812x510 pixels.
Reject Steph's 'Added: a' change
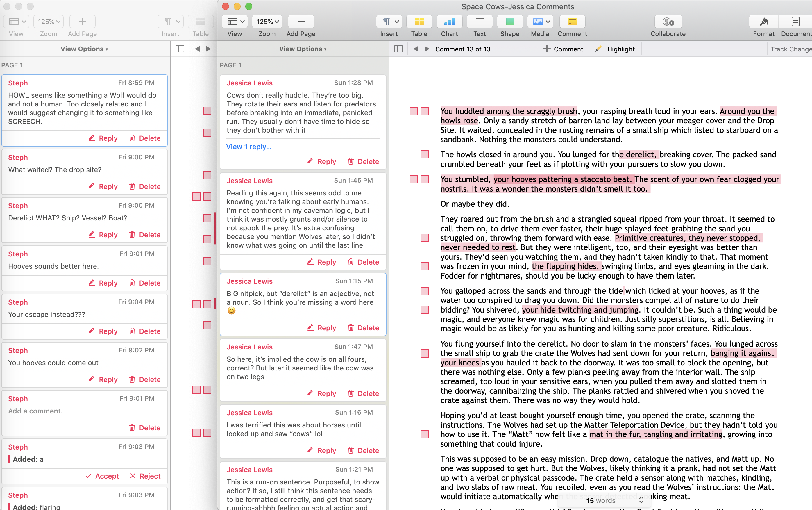[145, 476]
